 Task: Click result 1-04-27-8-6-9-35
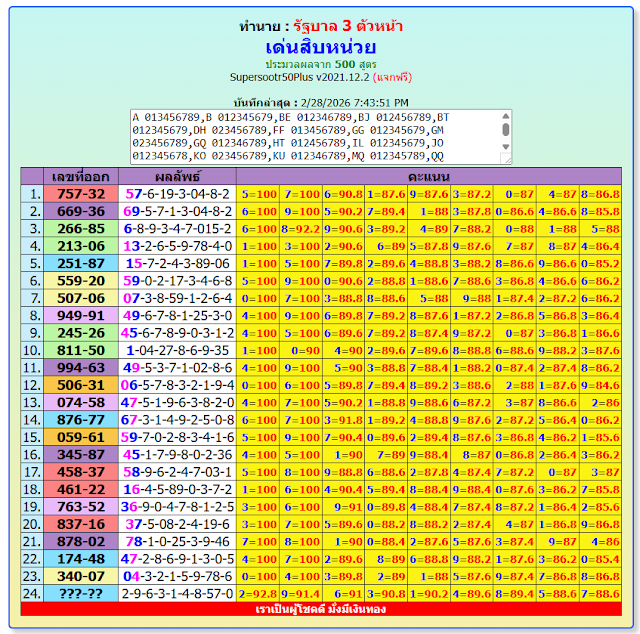[x=177, y=350]
